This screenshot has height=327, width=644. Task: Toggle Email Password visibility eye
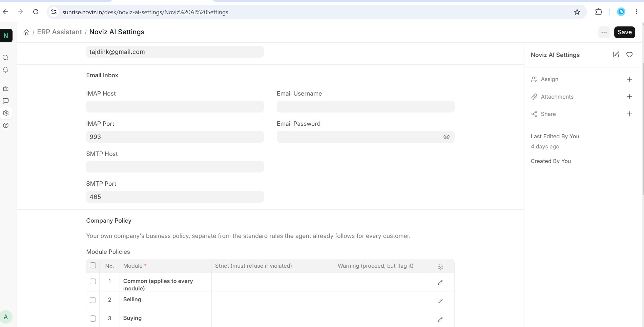point(446,137)
